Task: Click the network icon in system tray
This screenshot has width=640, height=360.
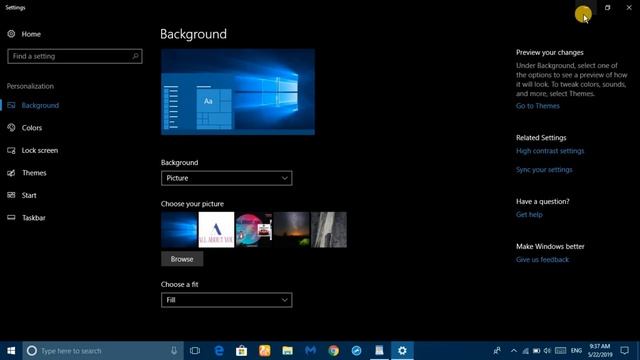Action: (x=525, y=351)
